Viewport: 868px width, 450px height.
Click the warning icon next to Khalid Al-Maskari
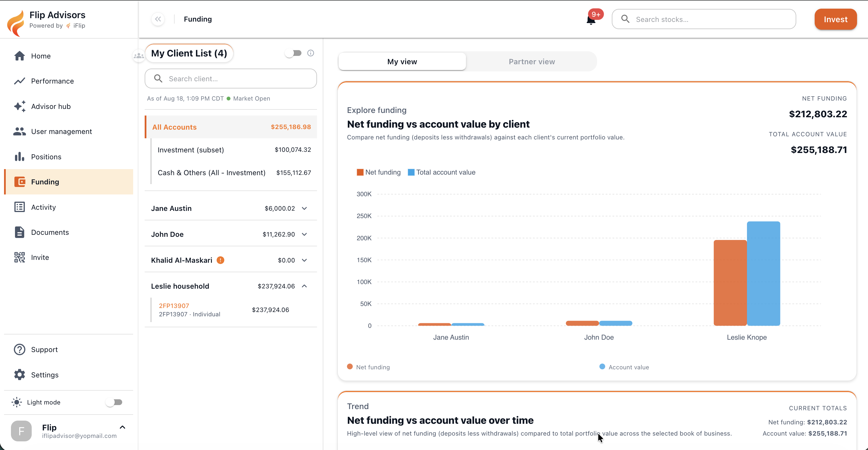220,260
